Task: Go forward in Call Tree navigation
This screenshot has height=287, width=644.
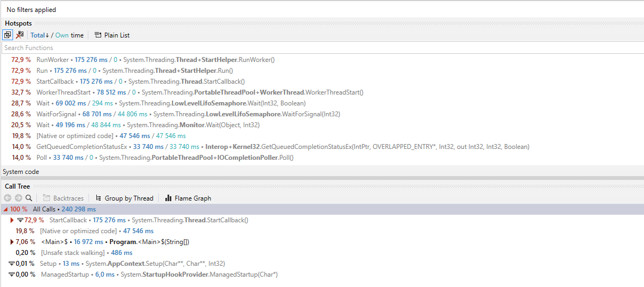Action: pos(18,198)
